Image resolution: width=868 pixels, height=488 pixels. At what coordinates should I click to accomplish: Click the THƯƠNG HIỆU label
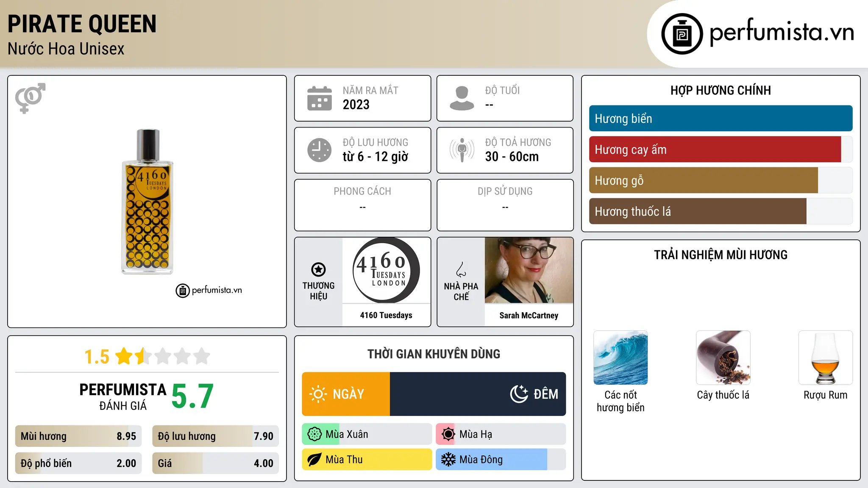click(318, 291)
